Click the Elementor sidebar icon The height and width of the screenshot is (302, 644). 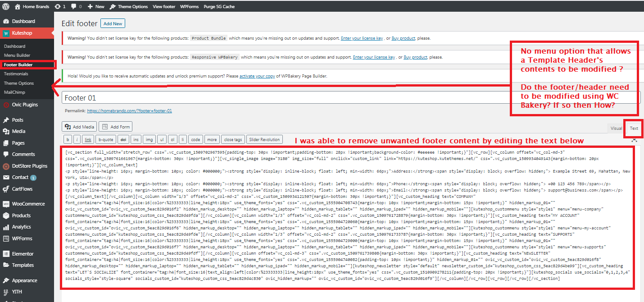tap(6, 254)
